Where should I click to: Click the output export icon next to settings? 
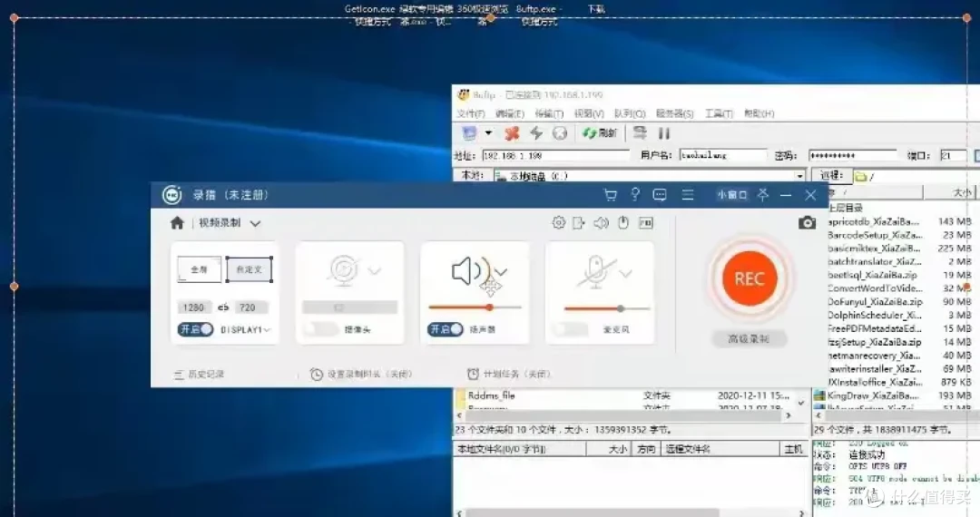(x=578, y=223)
